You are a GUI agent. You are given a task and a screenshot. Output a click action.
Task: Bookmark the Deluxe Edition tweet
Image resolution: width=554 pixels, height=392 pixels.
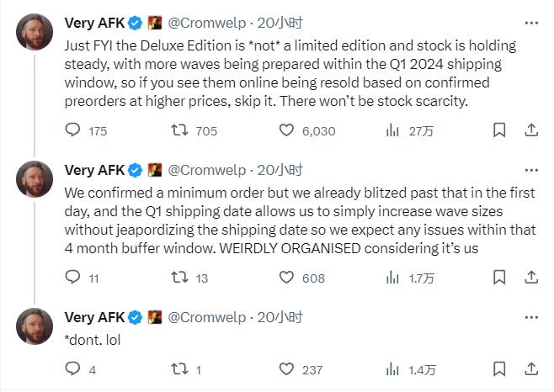[499, 130]
